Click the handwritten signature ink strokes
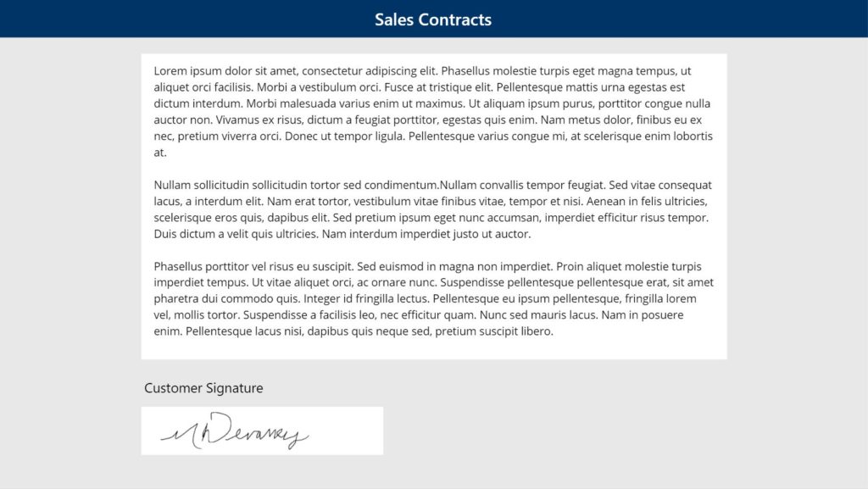 (x=235, y=431)
